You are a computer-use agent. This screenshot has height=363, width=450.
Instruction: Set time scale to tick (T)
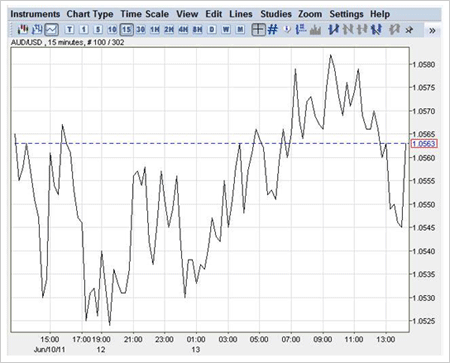[70, 30]
